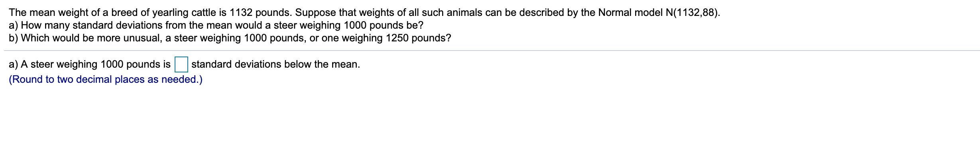
Task: Click "a) A steer weighing 1000 pounds is" prompt
Action: [90, 64]
